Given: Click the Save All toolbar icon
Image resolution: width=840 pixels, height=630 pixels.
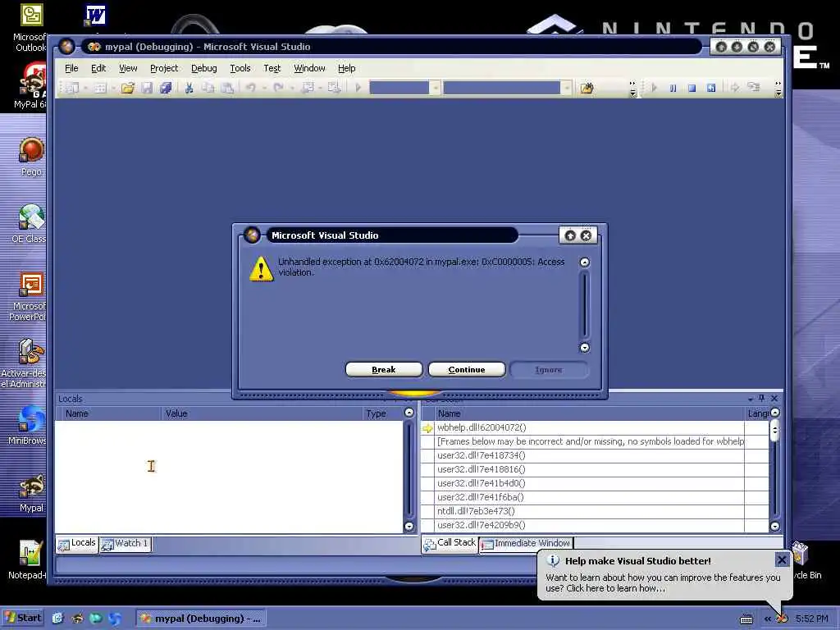Looking at the screenshot, I should pyautogui.click(x=166, y=88).
